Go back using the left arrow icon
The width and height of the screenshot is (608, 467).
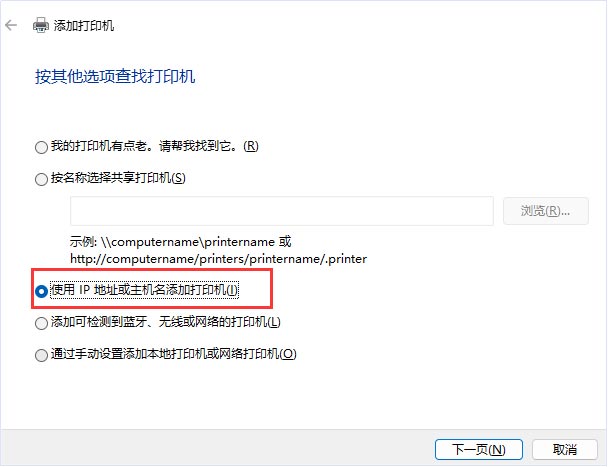click(x=11, y=26)
